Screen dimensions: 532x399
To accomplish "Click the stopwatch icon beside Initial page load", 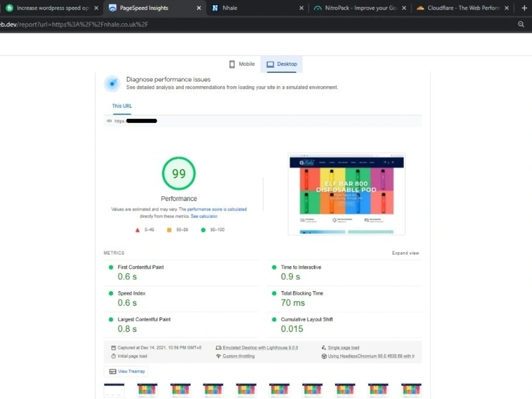I will [x=113, y=356].
